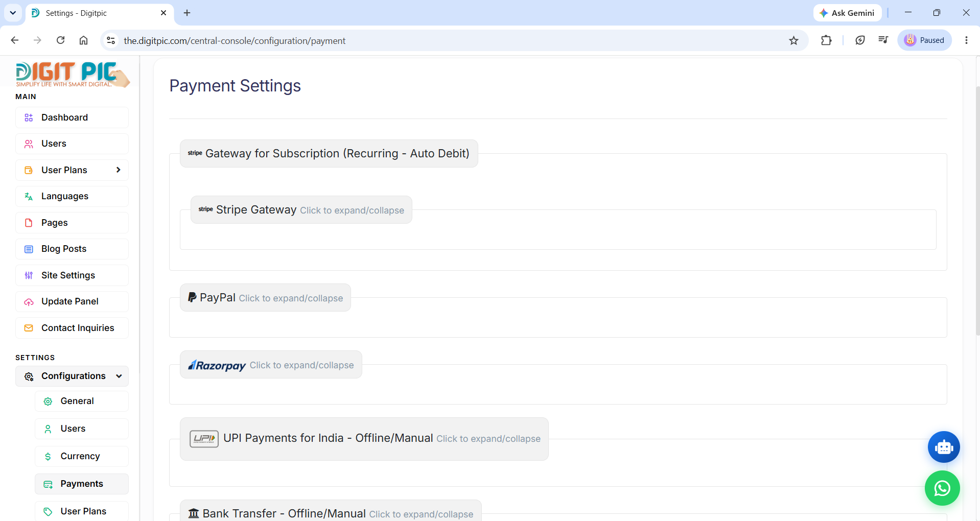
Task: Open the chatbot assistant bubble
Action: tap(943, 447)
